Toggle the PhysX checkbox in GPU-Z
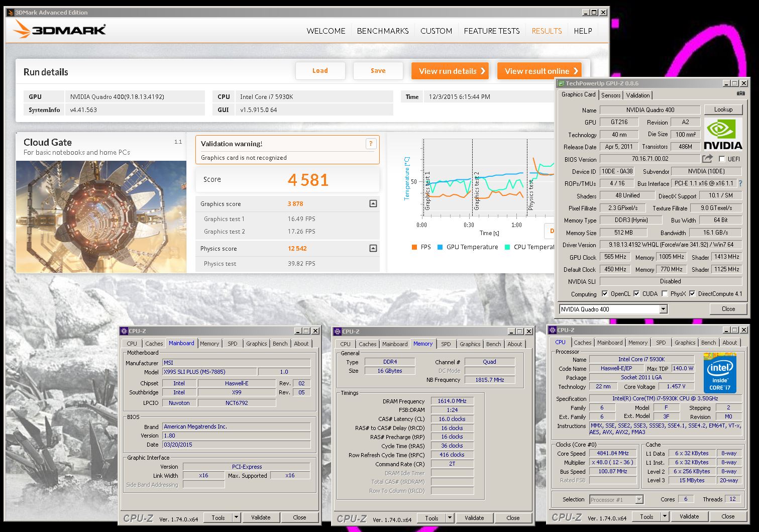 [665, 294]
